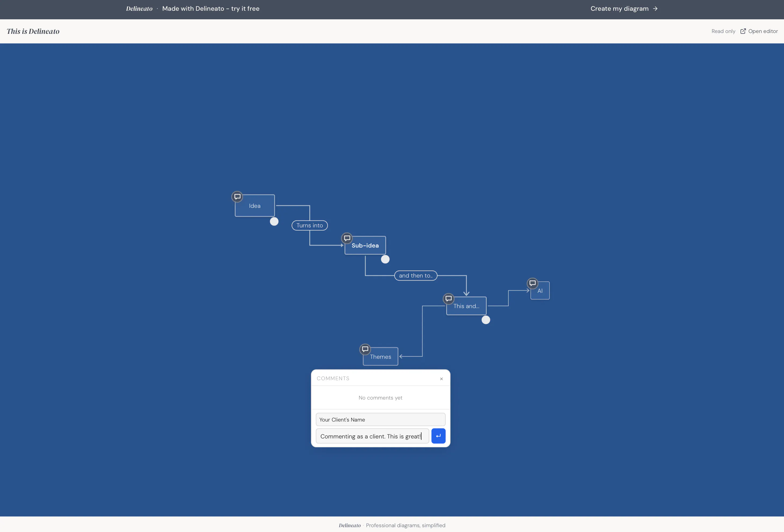
Task: Click the Delineato logo in the top banner
Action: [x=139, y=9]
